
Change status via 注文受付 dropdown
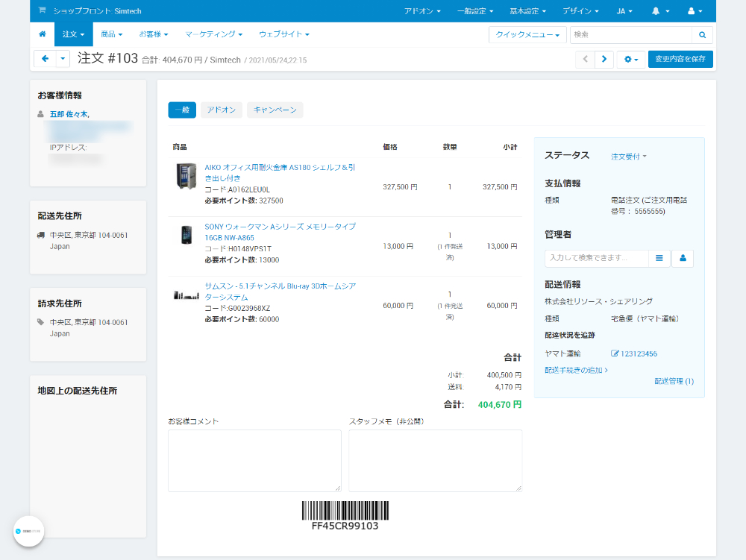pos(628,157)
